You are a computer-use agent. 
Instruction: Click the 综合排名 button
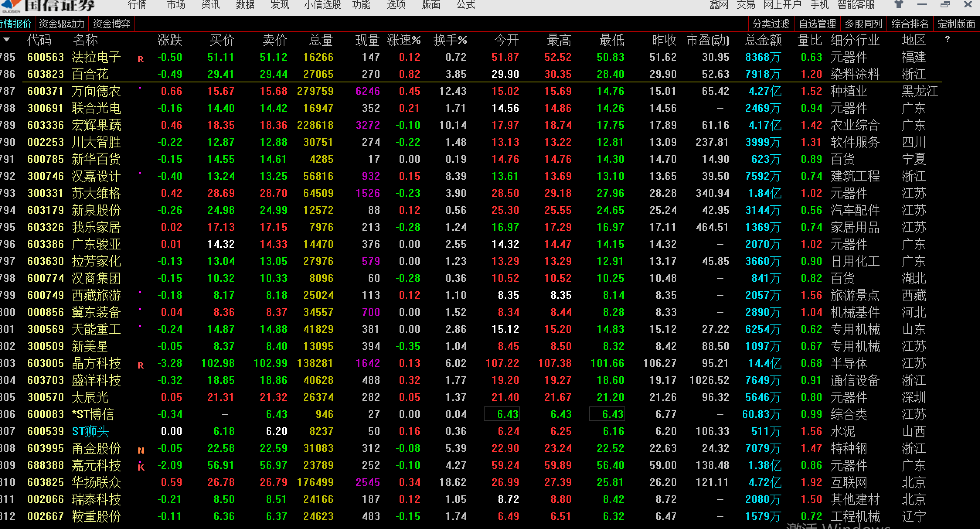coord(910,24)
